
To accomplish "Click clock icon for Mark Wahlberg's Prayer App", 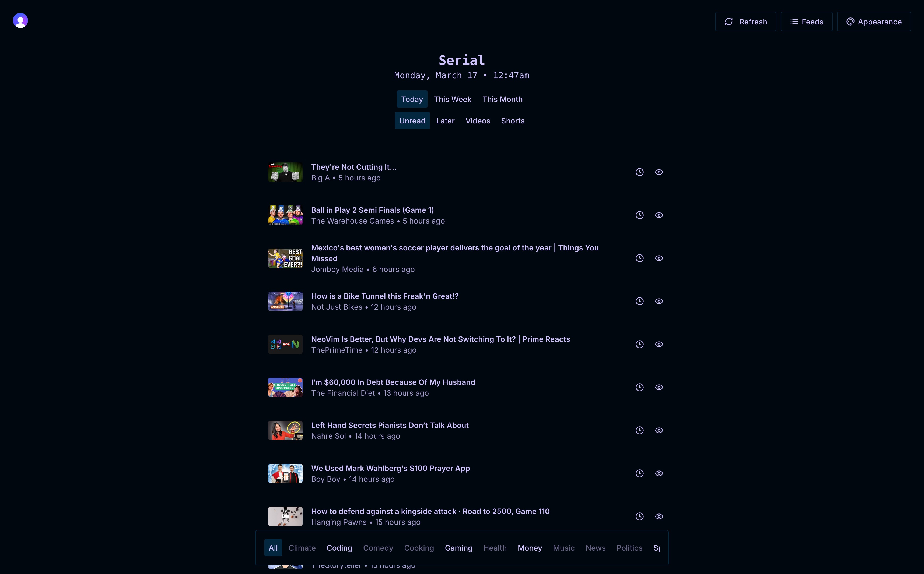I will coord(639,473).
